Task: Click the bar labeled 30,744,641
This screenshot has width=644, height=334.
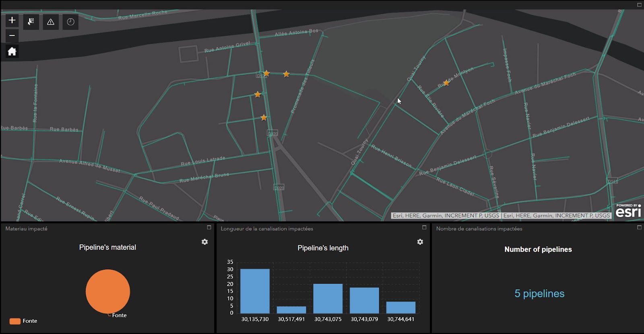Action: [x=401, y=307]
